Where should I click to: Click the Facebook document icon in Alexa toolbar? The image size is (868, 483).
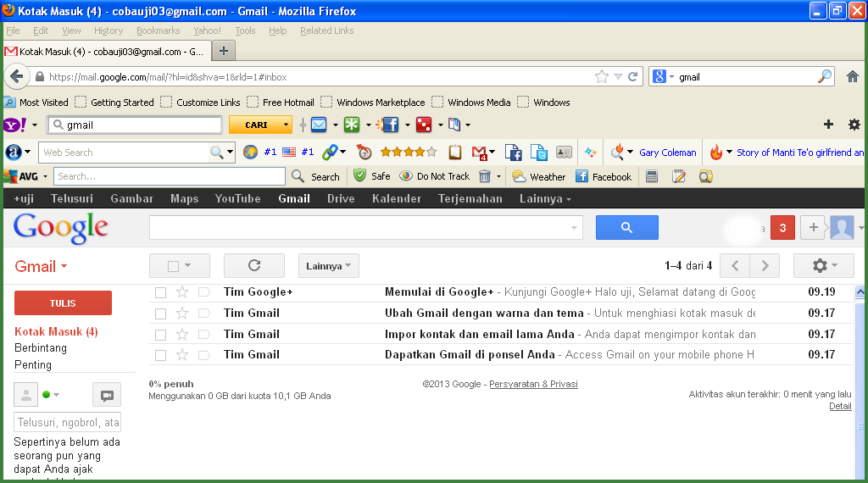[513, 153]
